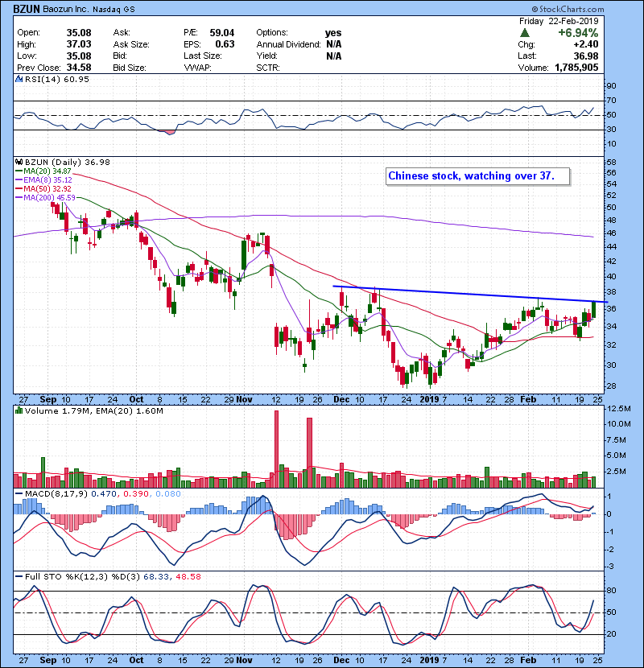Viewport: 644px width, 668px height.
Task: Click the 28 price level on price axis
Action: (x=612, y=386)
